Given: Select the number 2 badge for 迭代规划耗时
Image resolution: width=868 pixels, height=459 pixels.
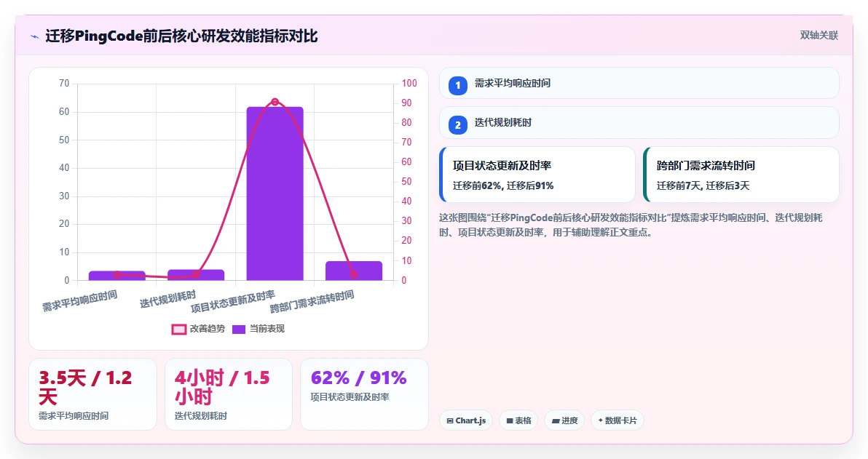Looking at the screenshot, I should 458,125.
